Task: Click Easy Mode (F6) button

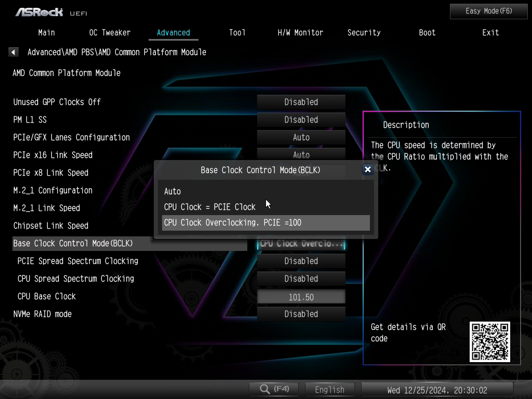Action: (x=488, y=11)
